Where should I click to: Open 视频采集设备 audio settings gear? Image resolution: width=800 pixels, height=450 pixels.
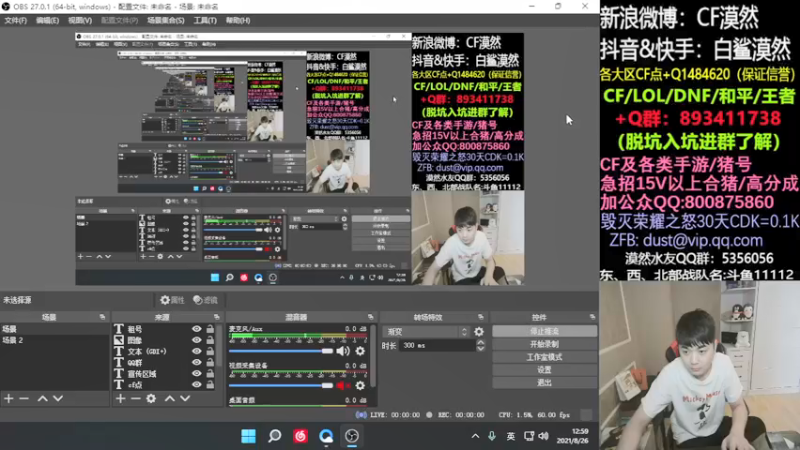[360, 386]
